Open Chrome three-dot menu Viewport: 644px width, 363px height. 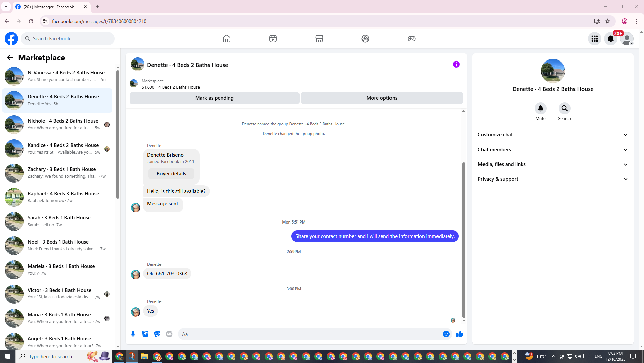tap(637, 21)
